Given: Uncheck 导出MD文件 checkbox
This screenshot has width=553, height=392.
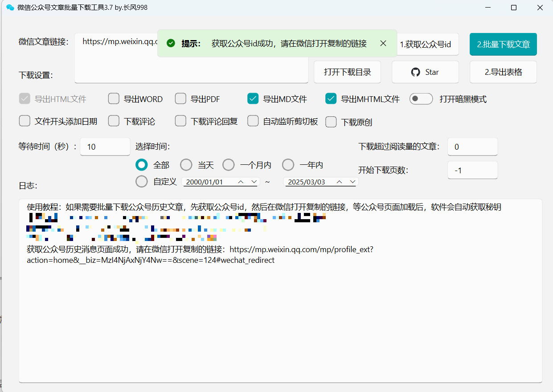Looking at the screenshot, I should pos(253,99).
